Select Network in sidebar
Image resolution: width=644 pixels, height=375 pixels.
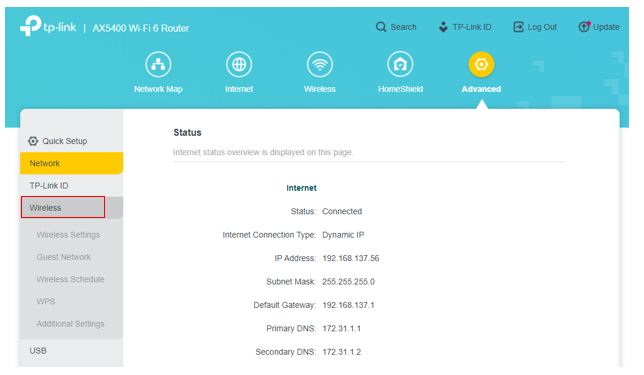[x=71, y=163]
